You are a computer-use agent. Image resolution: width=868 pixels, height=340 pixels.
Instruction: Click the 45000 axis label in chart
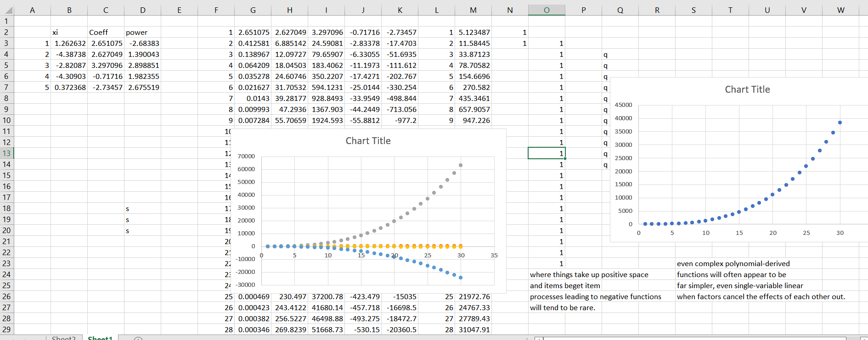coord(623,105)
